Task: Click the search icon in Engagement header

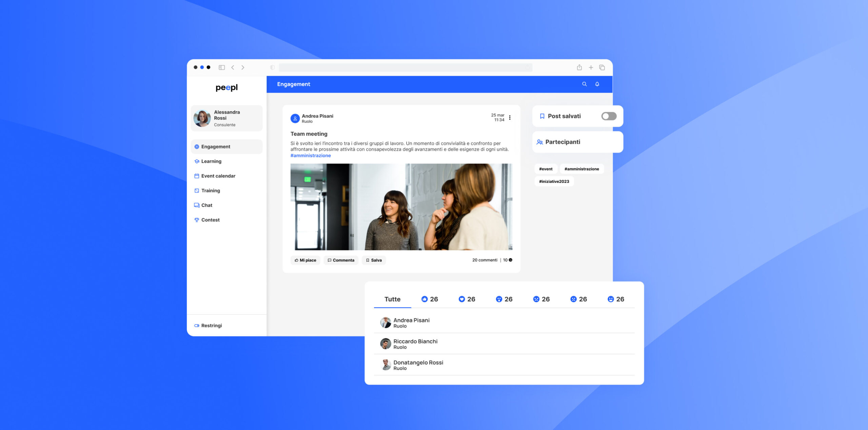Action: coord(584,84)
